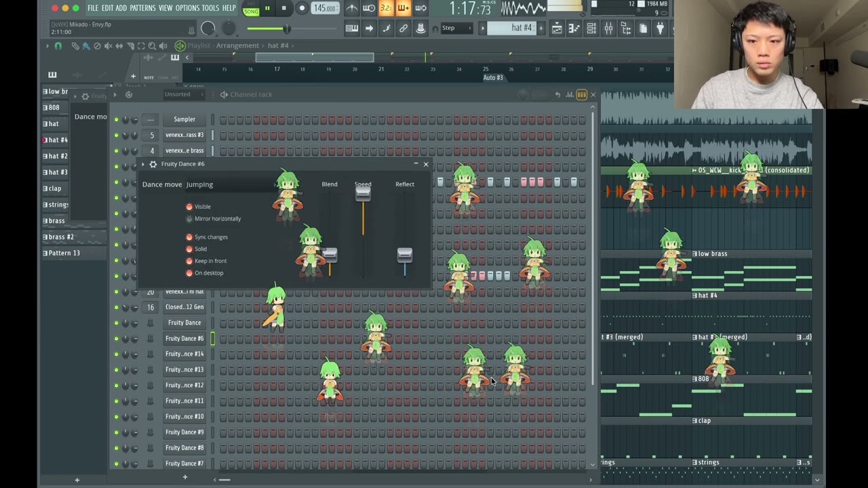868x488 pixels.
Task: Open the plugin picker plug icon
Action: coord(660,28)
